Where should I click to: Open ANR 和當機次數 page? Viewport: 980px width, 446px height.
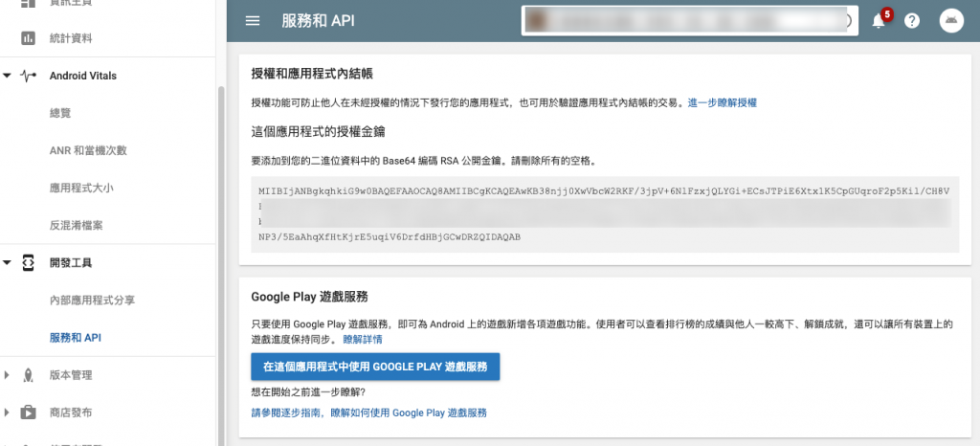(88, 150)
